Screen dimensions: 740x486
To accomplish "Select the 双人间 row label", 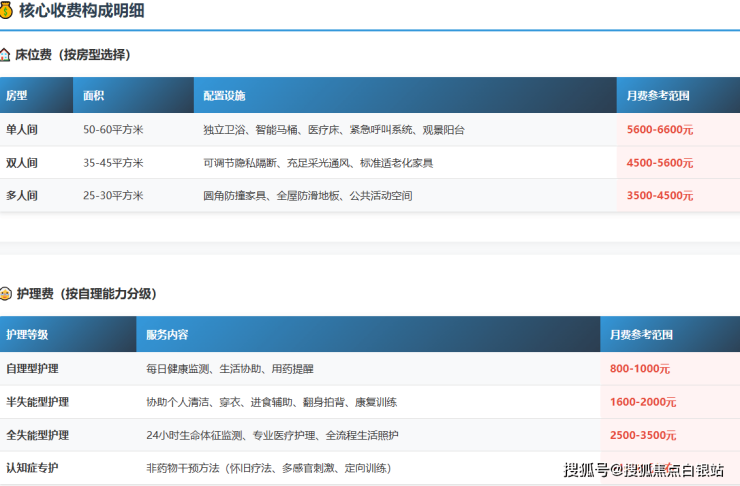I will (x=22, y=163).
